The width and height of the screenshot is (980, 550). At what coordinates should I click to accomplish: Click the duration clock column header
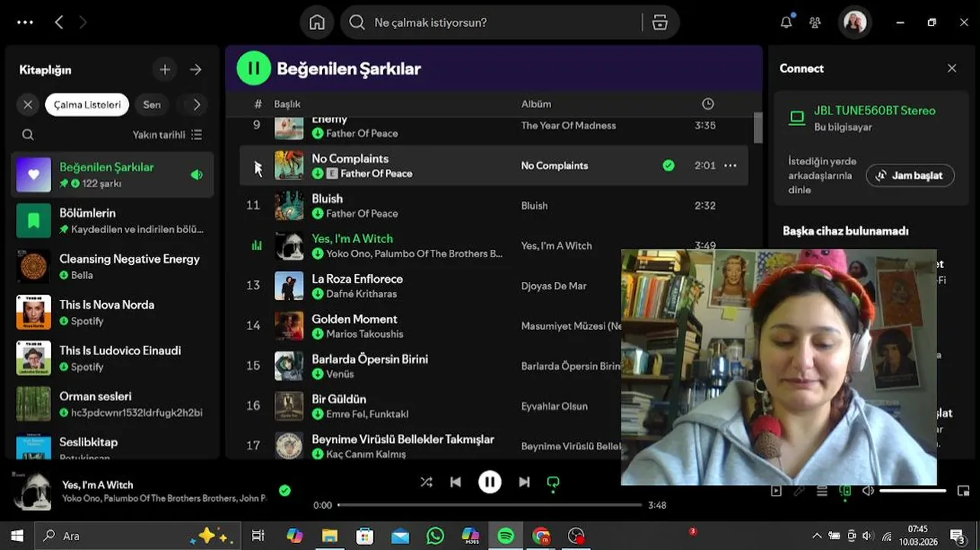708,104
